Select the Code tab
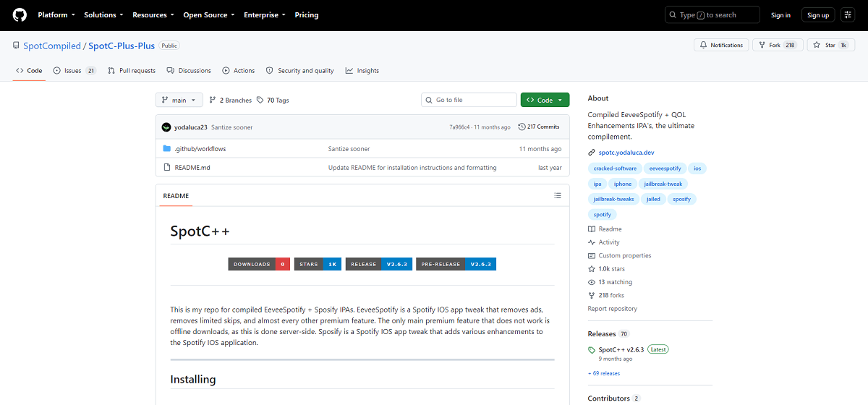 pyautogui.click(x=29, y=70)
